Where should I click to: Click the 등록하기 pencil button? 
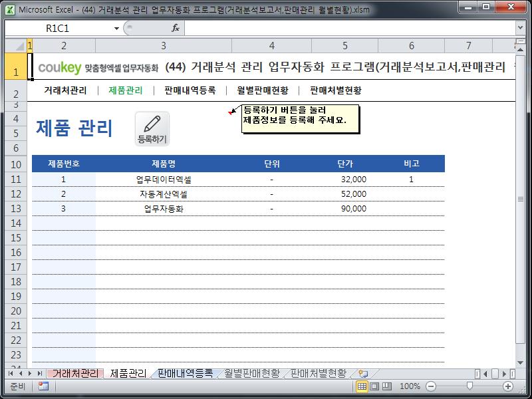152,129
